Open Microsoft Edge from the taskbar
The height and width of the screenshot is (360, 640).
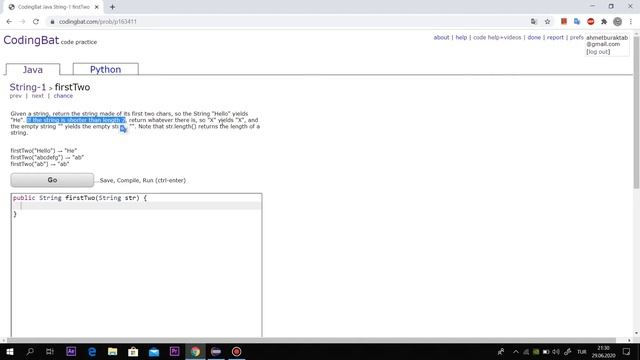pos(92,351)
